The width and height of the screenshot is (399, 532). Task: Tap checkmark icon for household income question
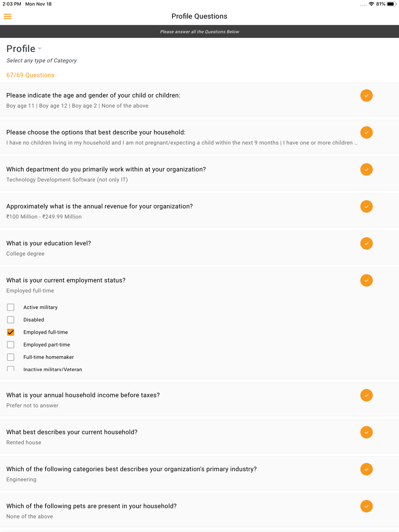click(x=366, y=395)
